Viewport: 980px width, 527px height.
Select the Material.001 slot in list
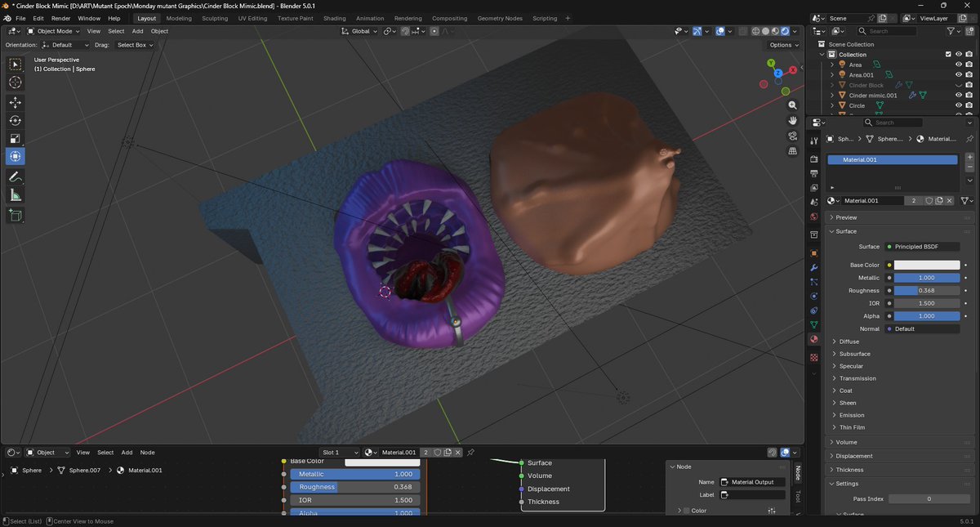tap(893, 159)
